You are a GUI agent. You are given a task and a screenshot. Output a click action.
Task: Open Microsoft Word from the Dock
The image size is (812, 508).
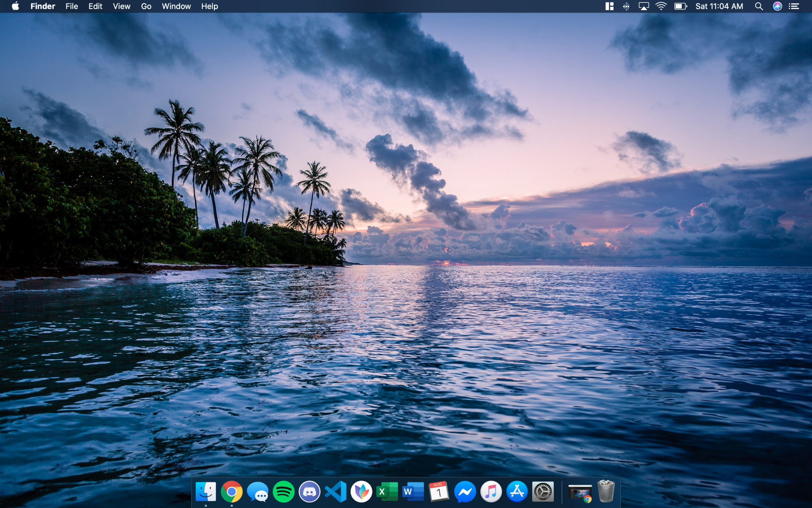(413, 492)
